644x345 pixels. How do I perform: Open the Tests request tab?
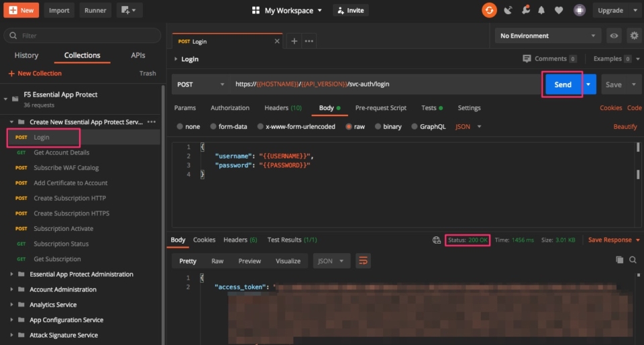point(432,108)
